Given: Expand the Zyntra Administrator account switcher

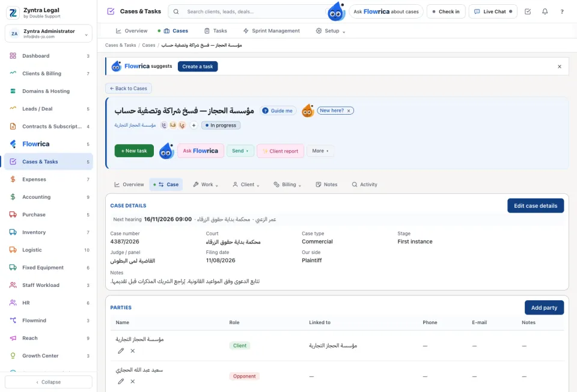Looking at the screenshot, I should (49, 34).
